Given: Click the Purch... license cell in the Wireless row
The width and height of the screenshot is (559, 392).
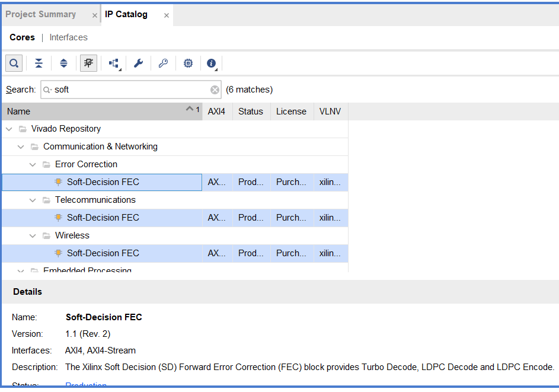Looking at the screenshot, I should point(292,254).
